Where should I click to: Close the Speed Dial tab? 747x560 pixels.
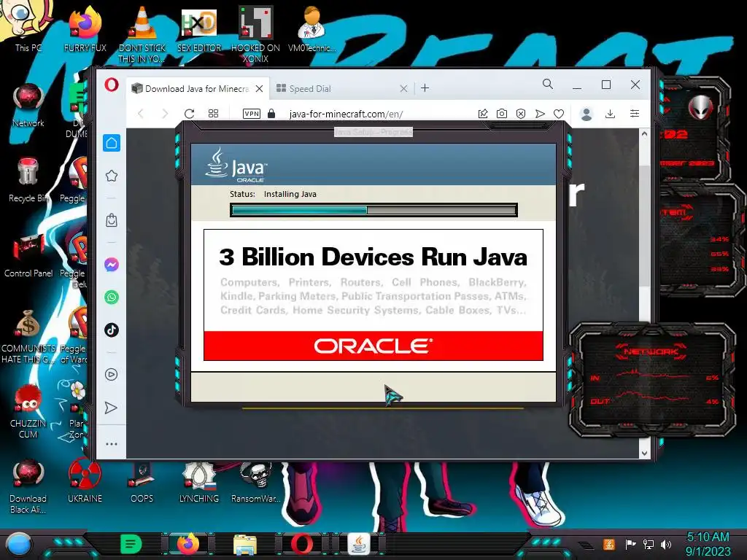pyautogui.click(x=403, y=88)
